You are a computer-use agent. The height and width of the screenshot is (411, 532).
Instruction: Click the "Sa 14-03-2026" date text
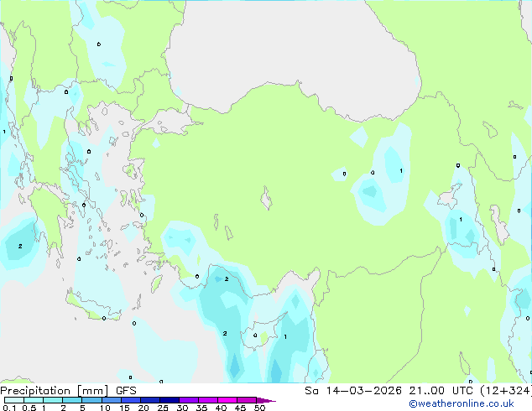pyautogui.click(x=353, y=391)
